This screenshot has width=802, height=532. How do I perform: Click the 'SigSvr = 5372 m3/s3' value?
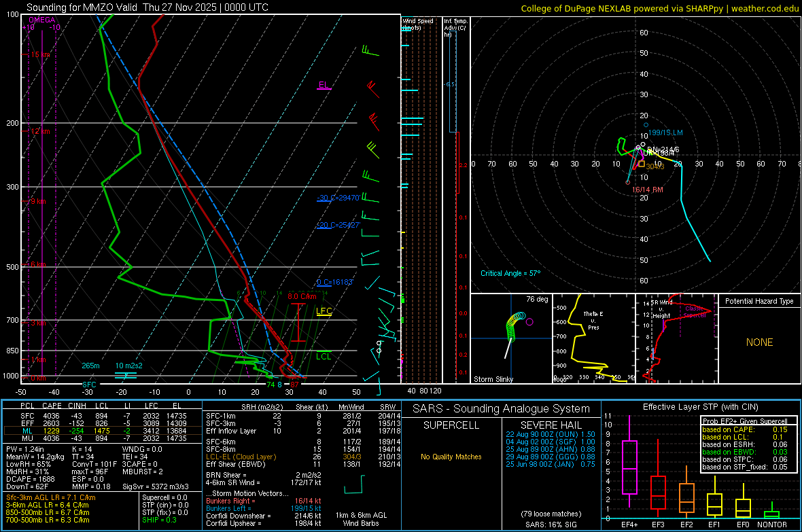[156, 487]
